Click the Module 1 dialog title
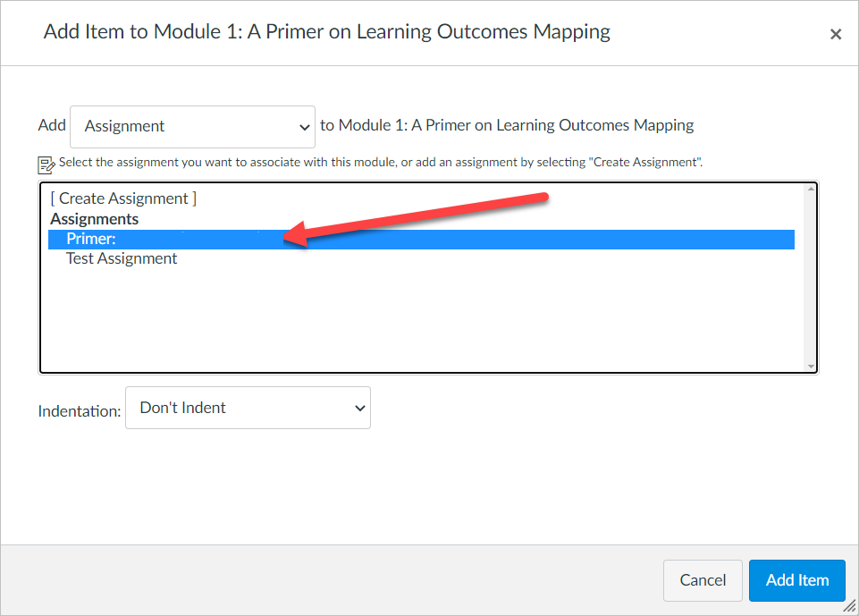The height and width of the screenshot is (616, 859). [x=326, y=31]
